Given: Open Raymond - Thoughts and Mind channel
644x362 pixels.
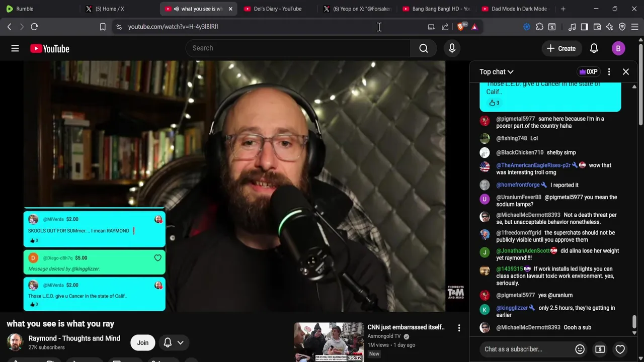Looking at the screenshot, I should coord(74,338).
